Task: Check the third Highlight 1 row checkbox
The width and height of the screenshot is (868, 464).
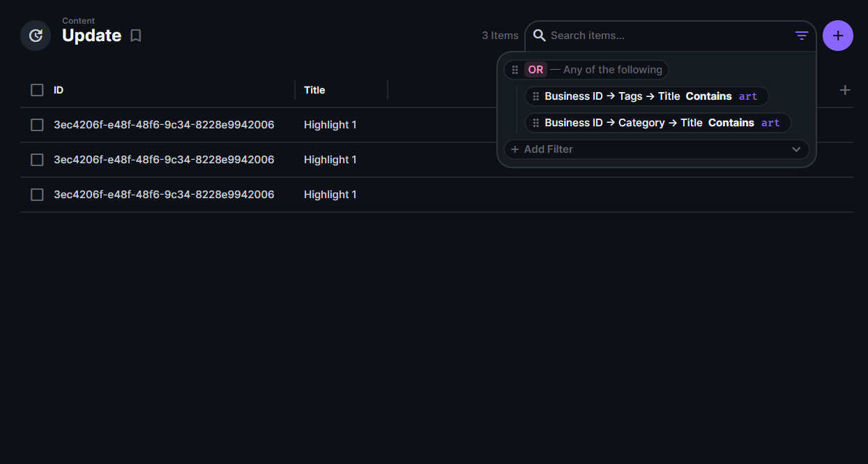Action: point(37,194)
